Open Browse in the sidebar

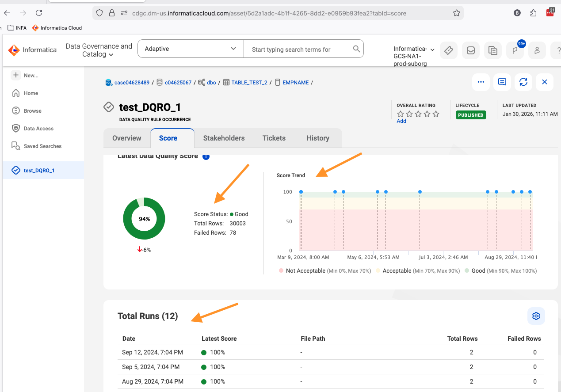(27, 111)
